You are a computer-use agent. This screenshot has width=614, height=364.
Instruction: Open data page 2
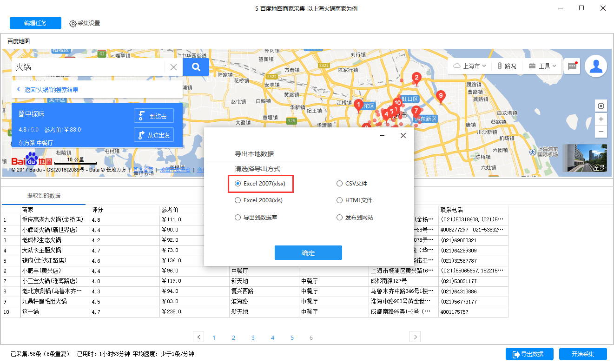click(x=233, y=338)
